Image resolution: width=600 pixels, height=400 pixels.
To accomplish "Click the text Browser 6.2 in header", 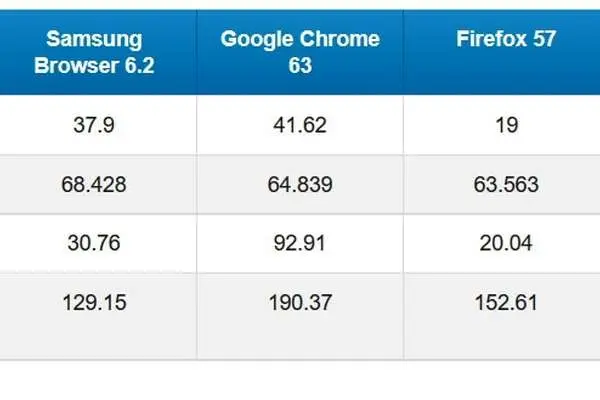I will pos(94,65).
